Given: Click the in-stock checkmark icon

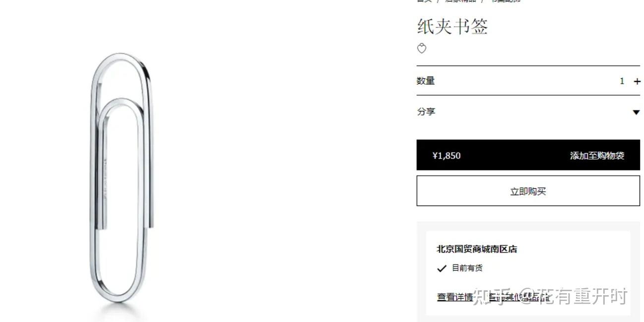Looking at the screenshot, I should click(x=442, y=268).
